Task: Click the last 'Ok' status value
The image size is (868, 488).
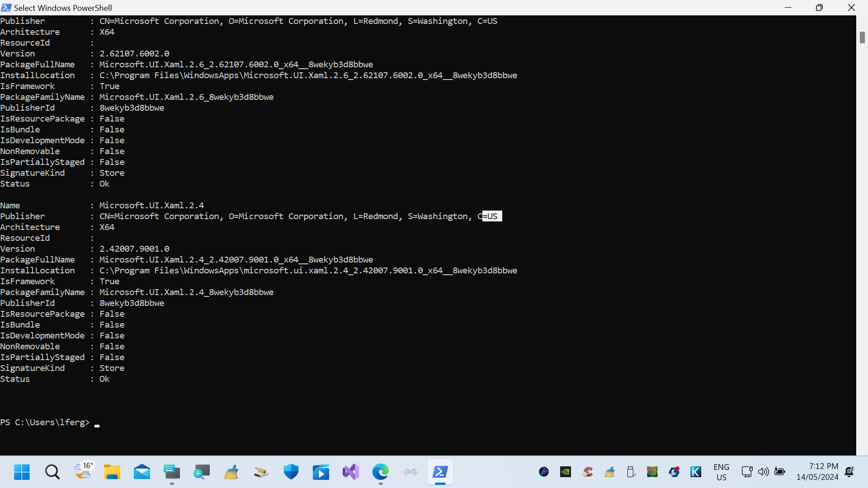Action: pos(104,379)
